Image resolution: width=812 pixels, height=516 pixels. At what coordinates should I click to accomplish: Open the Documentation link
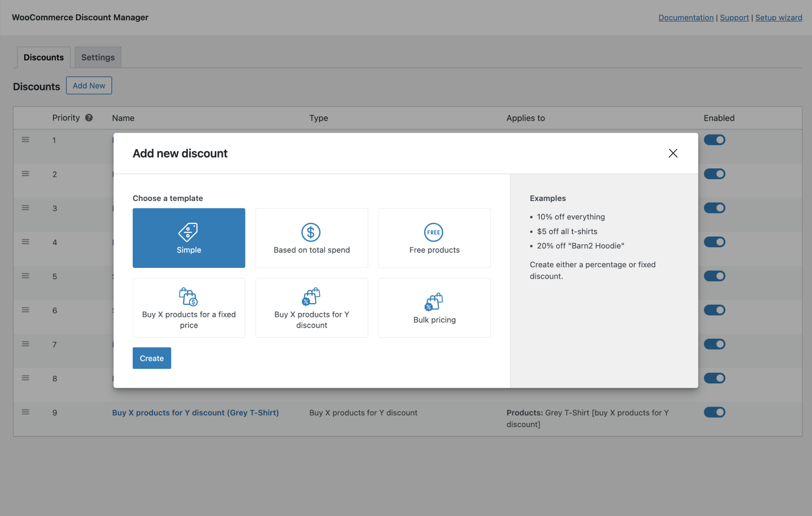[x=686, y=17]
